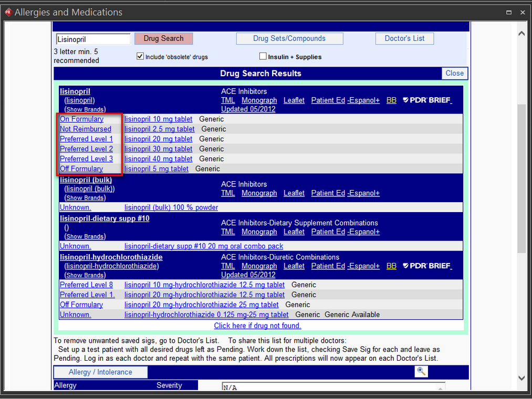Click the magnifier icon near Allergy section

click(x=421, y=372)
